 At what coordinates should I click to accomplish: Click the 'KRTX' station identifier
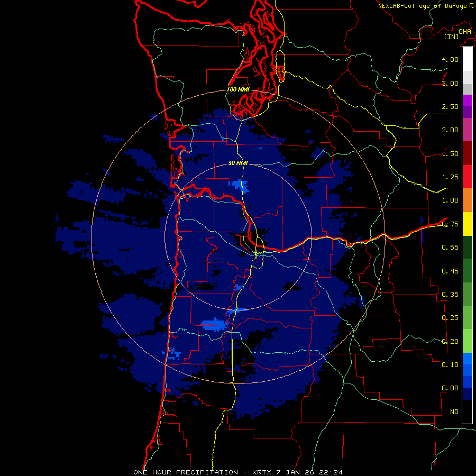262,472
